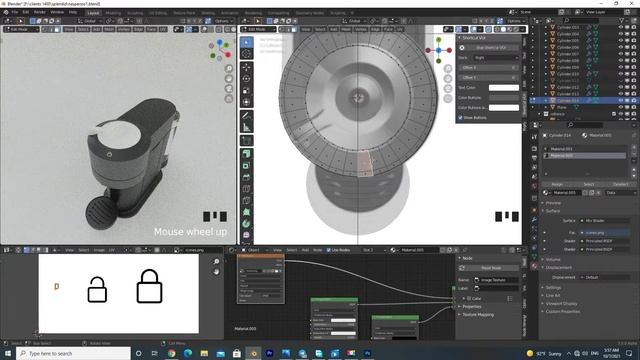Toggle Cylinder.014 viewport monitor icon

pyautogui.click(x=627, y=100)
